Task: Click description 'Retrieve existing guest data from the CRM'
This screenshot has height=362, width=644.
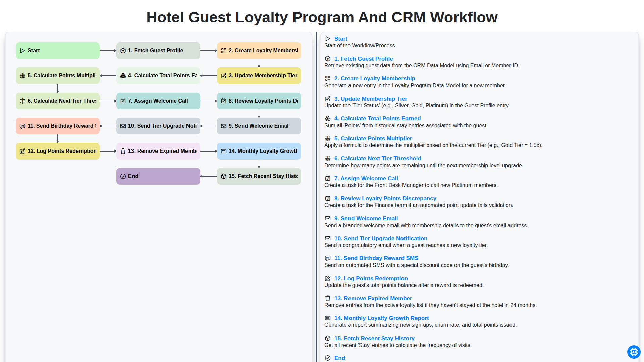Action: click(x=422, y=66)
